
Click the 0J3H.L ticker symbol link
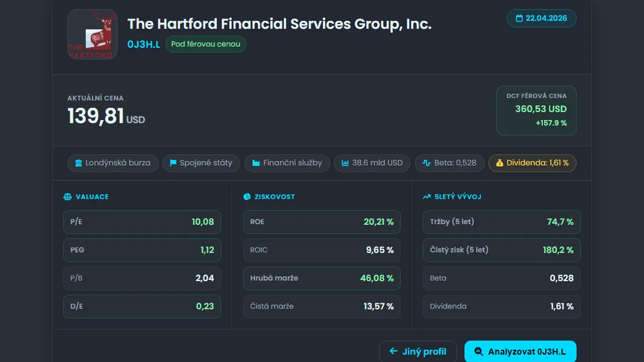(x=143, y=45)
